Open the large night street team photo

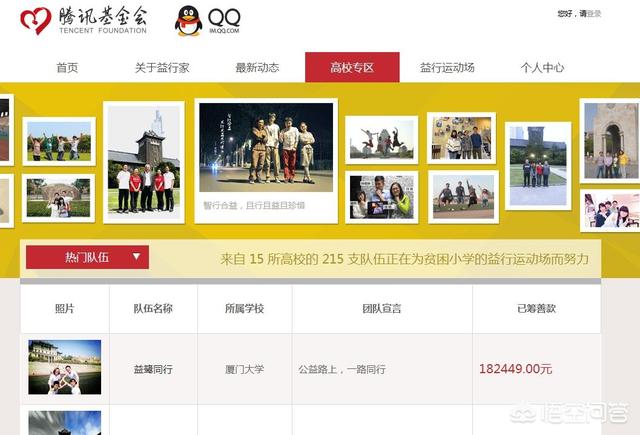pyautogui.click(x=266, y=147)
